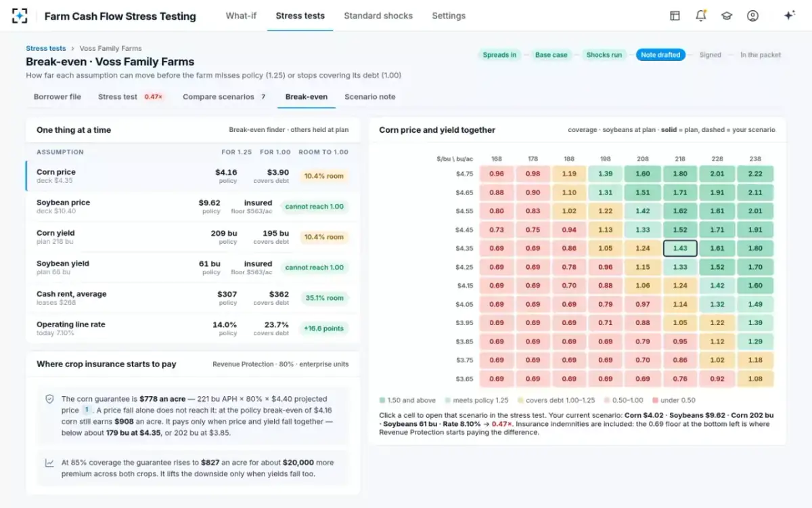Select the In the packet workflow step
This screenshot has height=508, width=812.
(x=761, y=55)
